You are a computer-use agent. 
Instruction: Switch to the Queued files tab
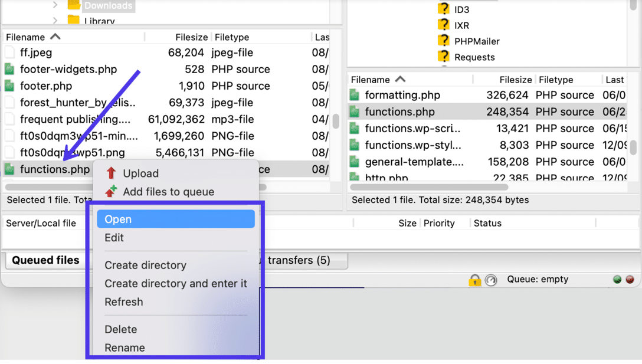tap(45, 260)
